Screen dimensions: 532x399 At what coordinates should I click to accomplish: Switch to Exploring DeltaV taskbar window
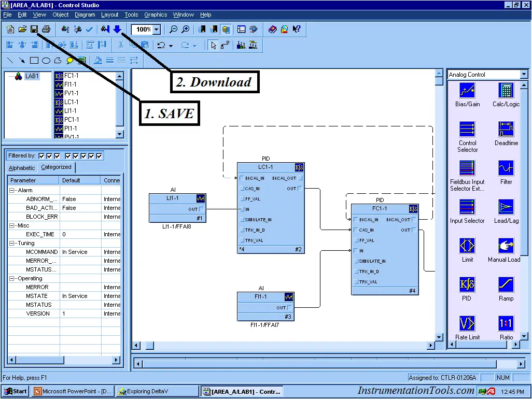[x=157, y=392]
